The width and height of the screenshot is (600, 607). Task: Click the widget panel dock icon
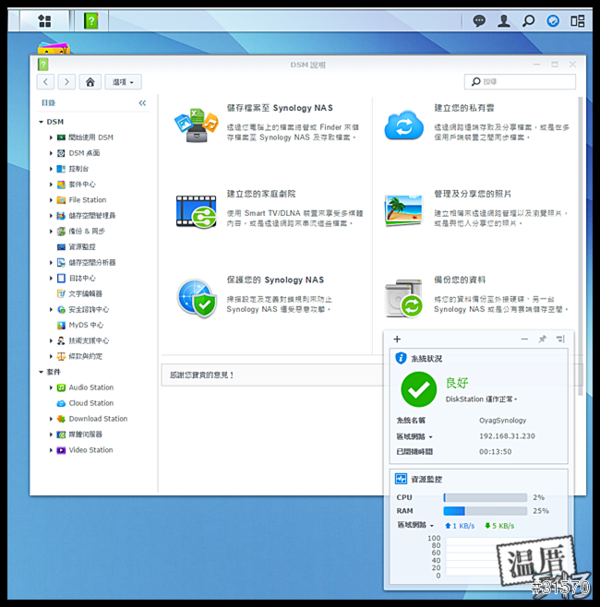pos(561,339)
